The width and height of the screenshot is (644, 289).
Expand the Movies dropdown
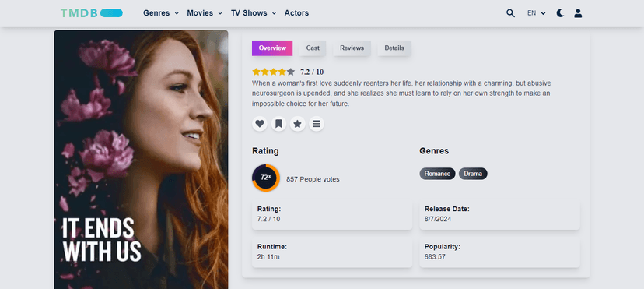(205, 13)
